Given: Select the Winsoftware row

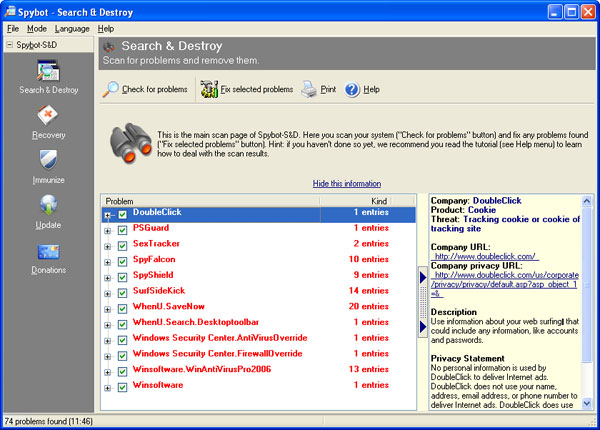Looking at the screenshot, I should [259, 385].
